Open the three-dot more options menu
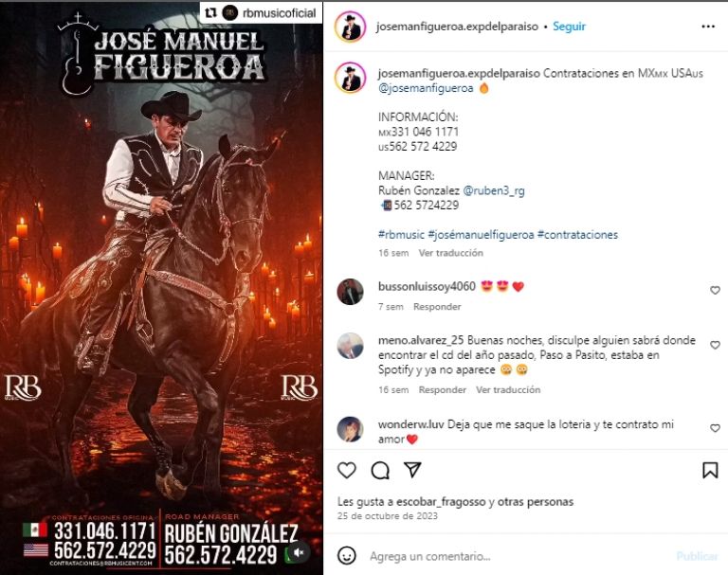Image resolution: width=728 pixels, height=575 pixels. (x=708, y=27)
